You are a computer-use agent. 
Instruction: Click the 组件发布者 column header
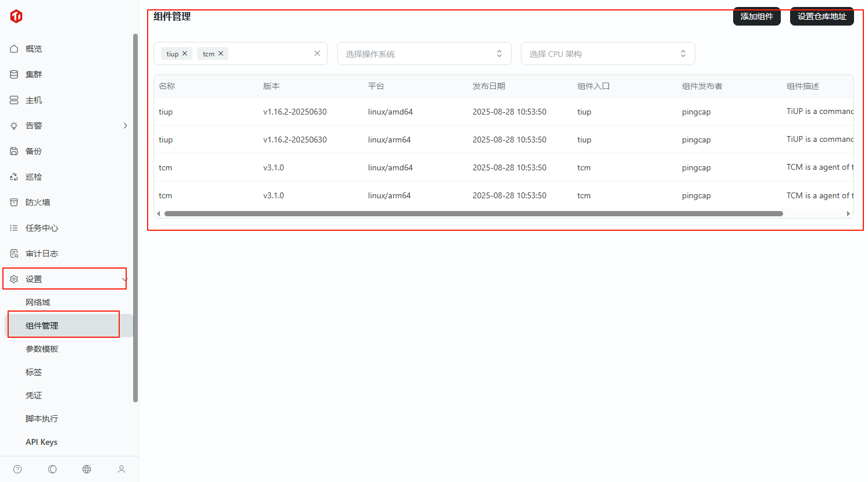pos(702,86)
